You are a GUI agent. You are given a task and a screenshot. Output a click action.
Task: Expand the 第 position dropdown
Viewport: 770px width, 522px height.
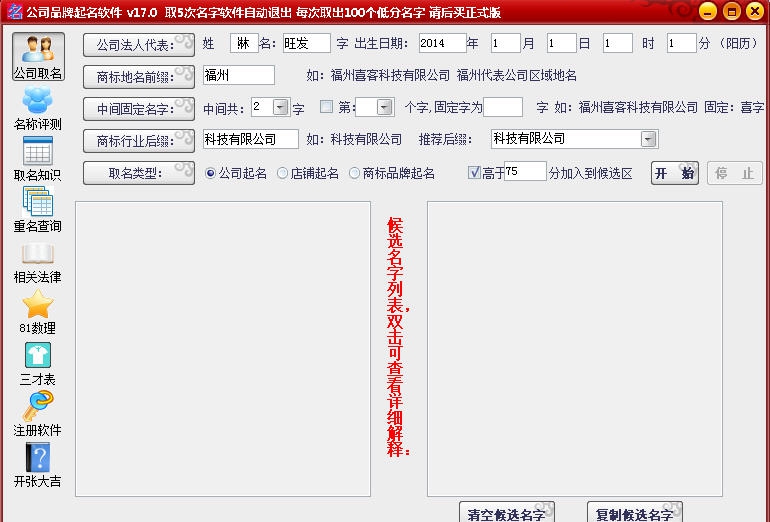pyautogui.click(x=385, y=107)
